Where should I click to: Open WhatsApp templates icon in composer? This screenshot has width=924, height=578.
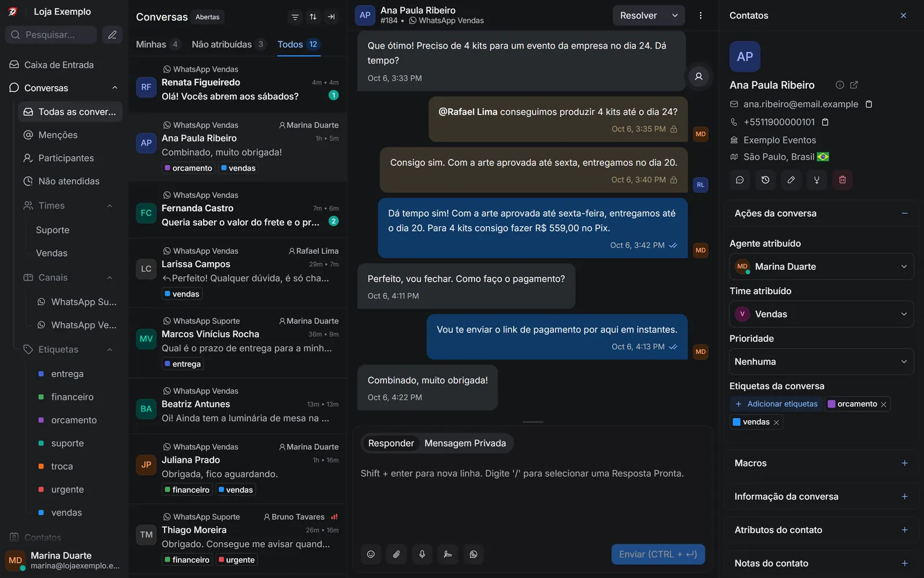click(x=474, y=554)
